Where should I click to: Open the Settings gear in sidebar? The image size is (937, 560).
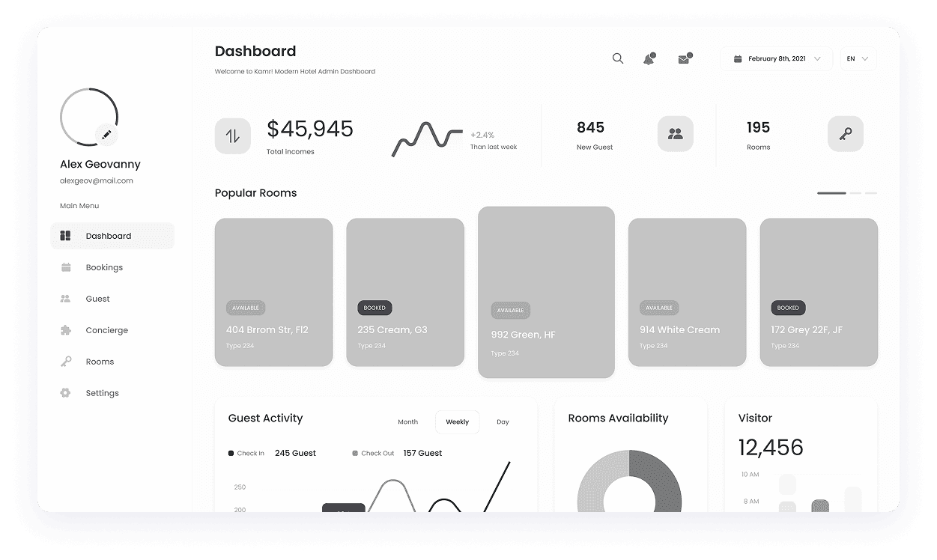[67, 393]
